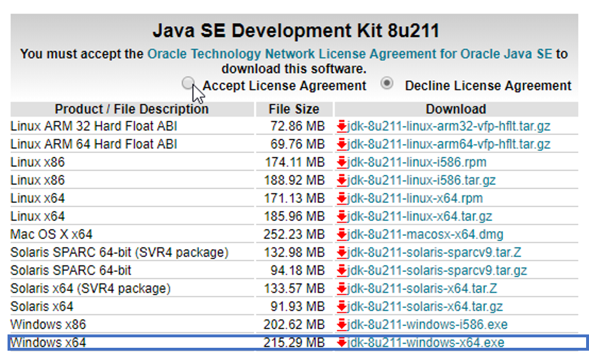Click the 202.62 MB file size
This screenshot has height=364, width=589.
(x=294, y=324)
